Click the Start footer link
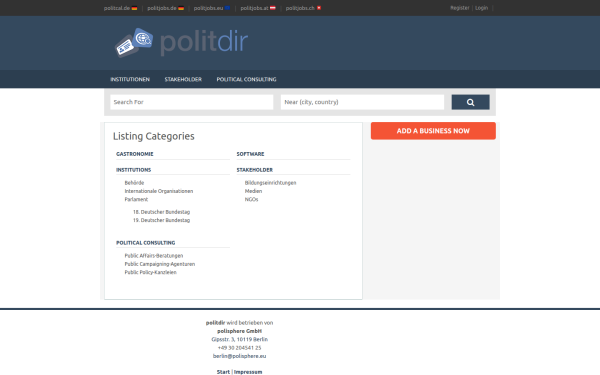 [223, 372]
